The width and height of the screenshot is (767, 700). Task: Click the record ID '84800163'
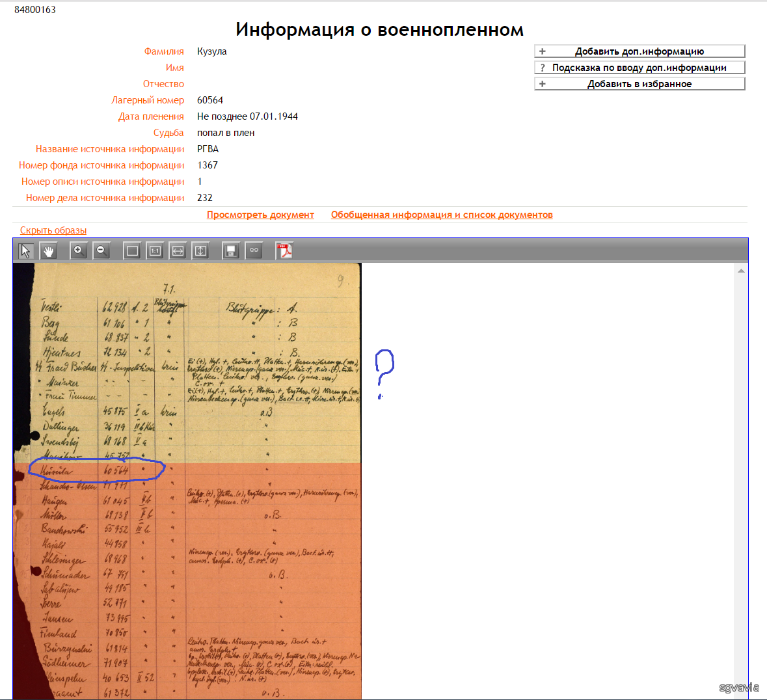click(35, 10)
